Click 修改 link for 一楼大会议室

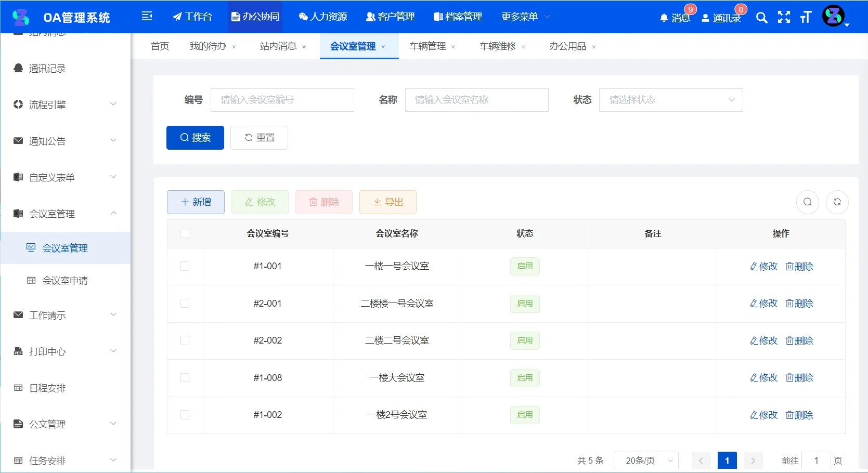763,378
